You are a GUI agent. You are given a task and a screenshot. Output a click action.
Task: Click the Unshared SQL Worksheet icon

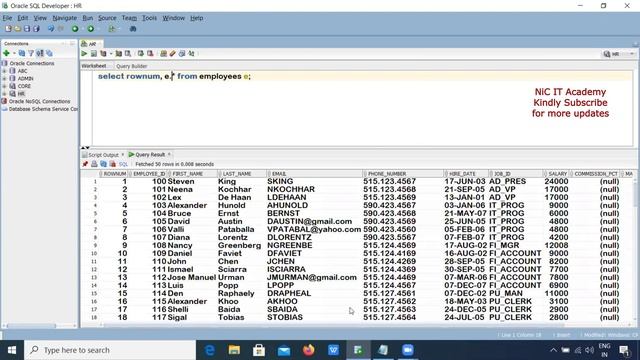click(163, 53)
